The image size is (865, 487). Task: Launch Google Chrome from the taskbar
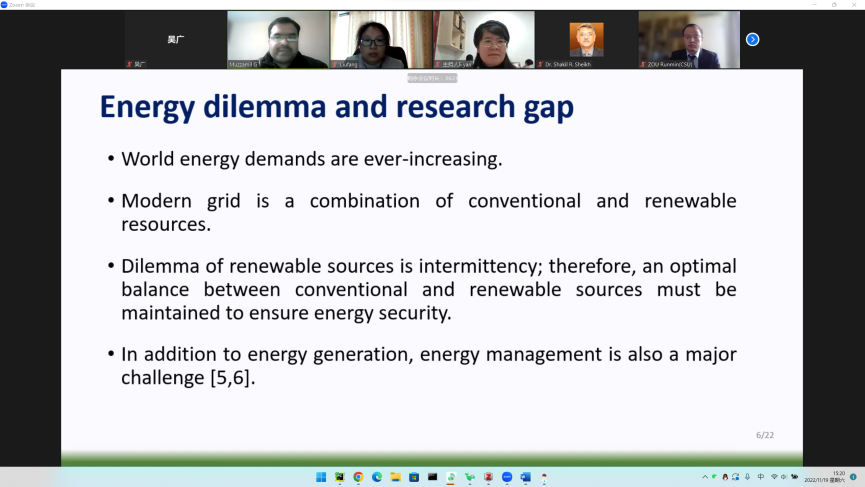point(358,477)
